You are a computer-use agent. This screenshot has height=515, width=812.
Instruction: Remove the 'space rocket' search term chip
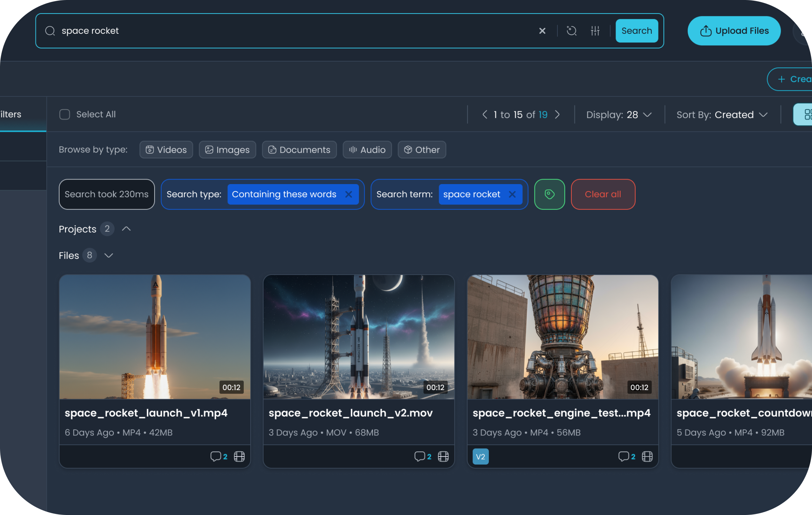tap(512, 194)
